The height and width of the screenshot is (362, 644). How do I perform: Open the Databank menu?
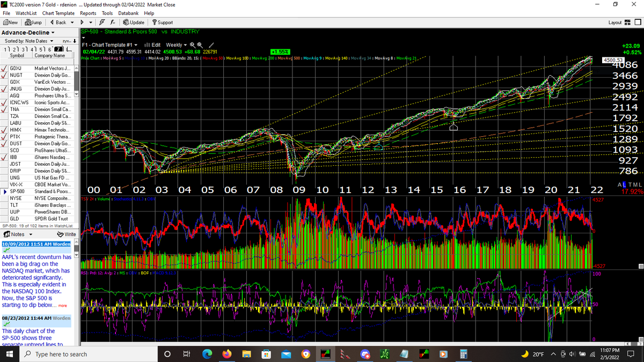pyautogui.click(x=128, y=13)
